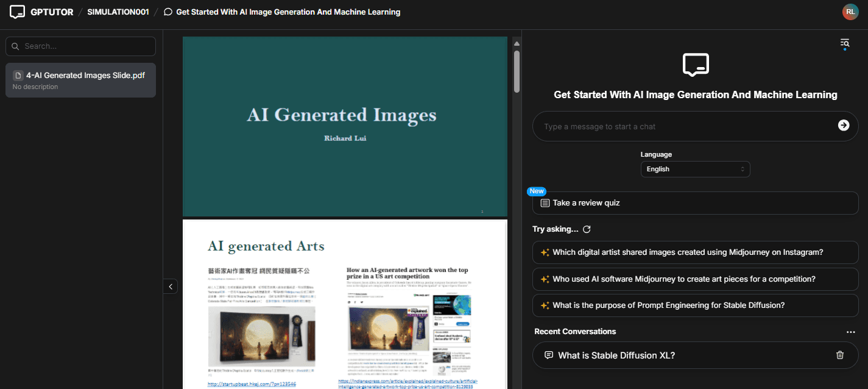The width and height of the screenshot is (868, 389).
Task: Click the quiz list icon on review quiz
Action: 545,202
